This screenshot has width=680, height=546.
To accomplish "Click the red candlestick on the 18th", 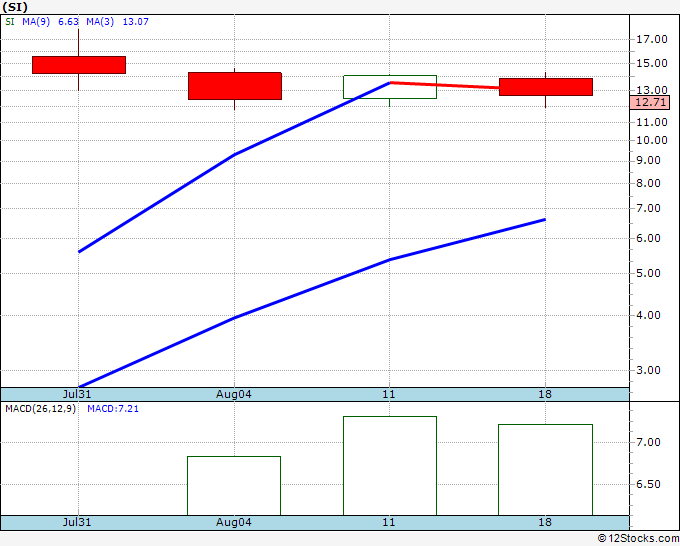I will [546, 87].
